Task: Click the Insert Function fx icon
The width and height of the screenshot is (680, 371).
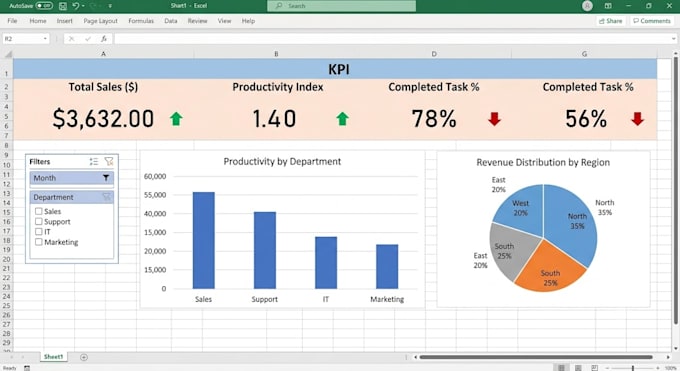Action: click(x=104, y=39)
